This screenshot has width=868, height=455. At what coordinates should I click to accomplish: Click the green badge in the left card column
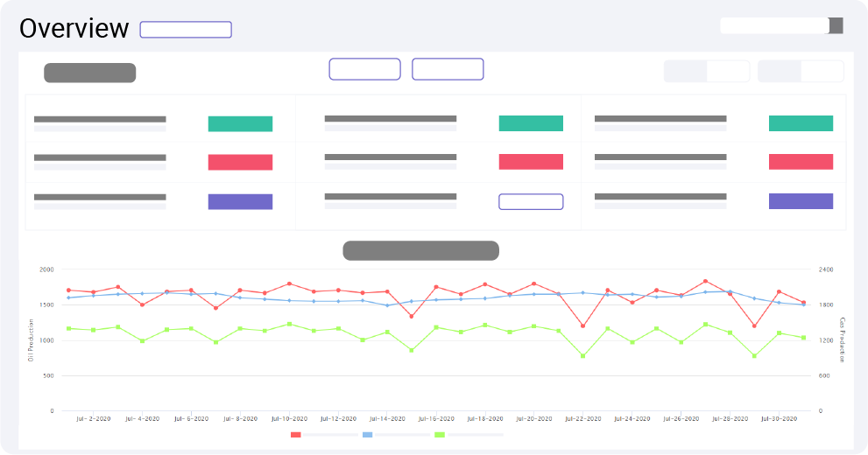tap(240, 124)
